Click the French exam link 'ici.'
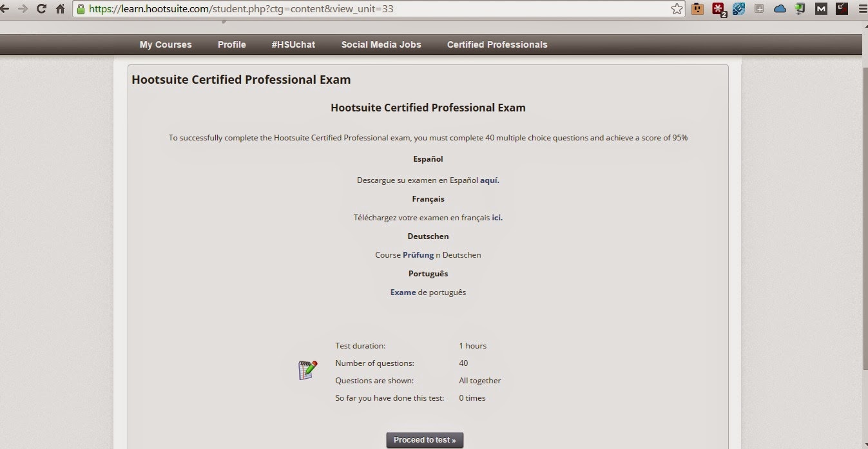The width and height of the screenshot is (868, 449). (x=497, y=218)
